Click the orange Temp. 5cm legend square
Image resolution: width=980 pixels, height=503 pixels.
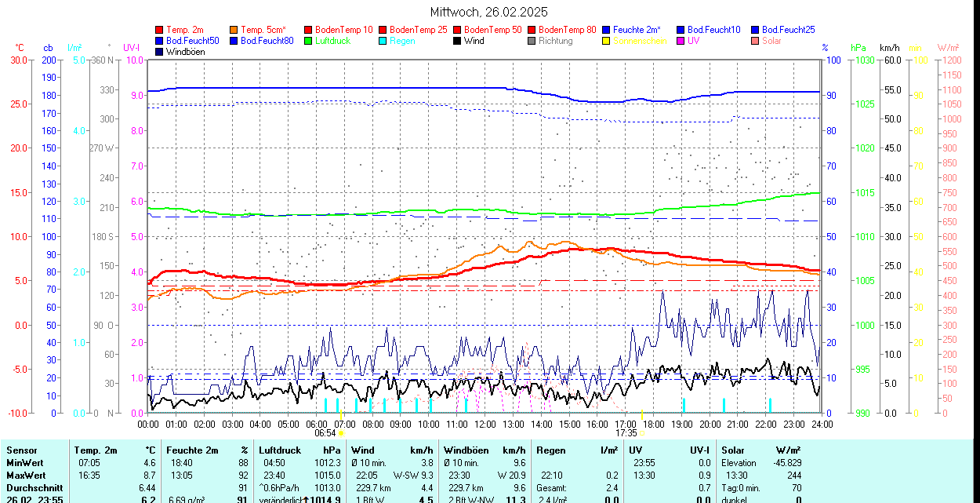[x=234, y=30]
